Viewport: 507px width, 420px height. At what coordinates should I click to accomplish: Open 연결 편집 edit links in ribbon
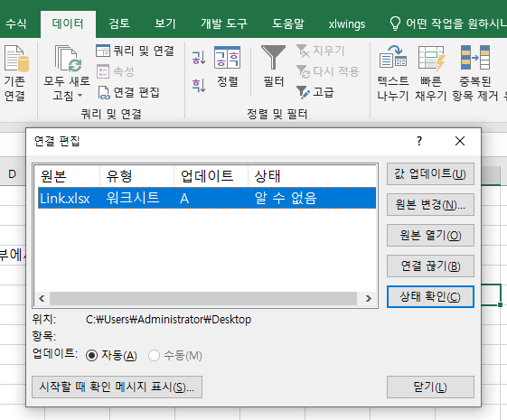(x=128, y=92)
